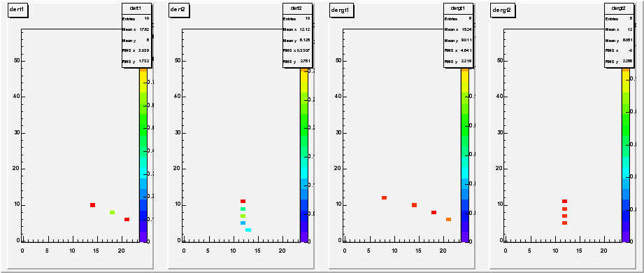
Task: Click the bottom red bin in dergt2 plot
Action: point(565,223)
